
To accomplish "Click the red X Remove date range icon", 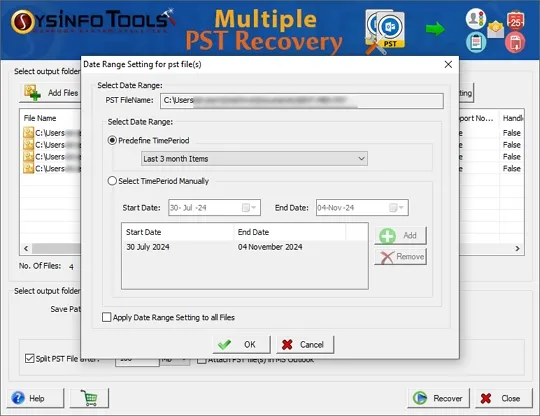I will 387,257.
